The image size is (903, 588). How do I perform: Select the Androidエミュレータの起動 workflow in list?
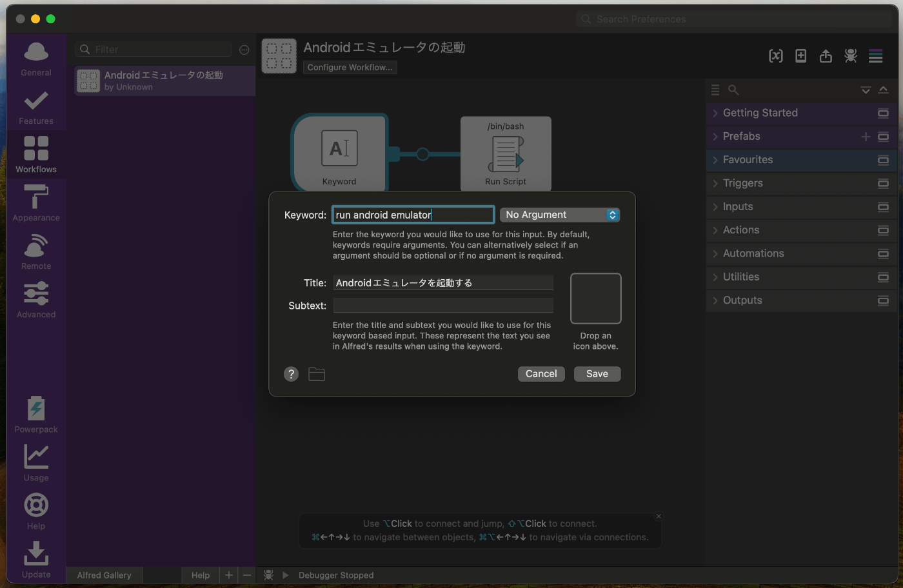point(165,81)
